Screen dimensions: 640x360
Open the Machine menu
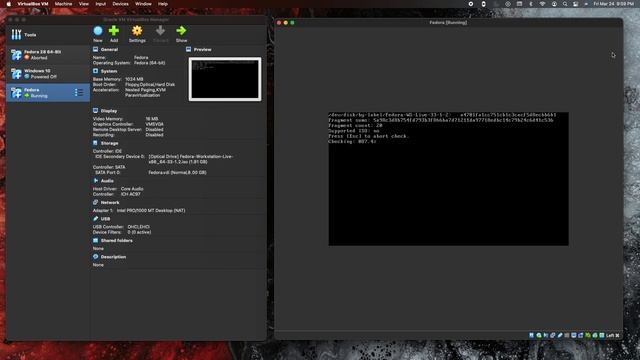point(63,4)
